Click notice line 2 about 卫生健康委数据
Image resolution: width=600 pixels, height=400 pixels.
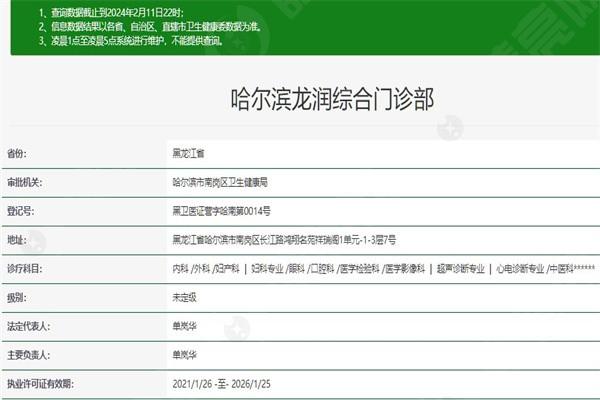[x=150, y=26]
